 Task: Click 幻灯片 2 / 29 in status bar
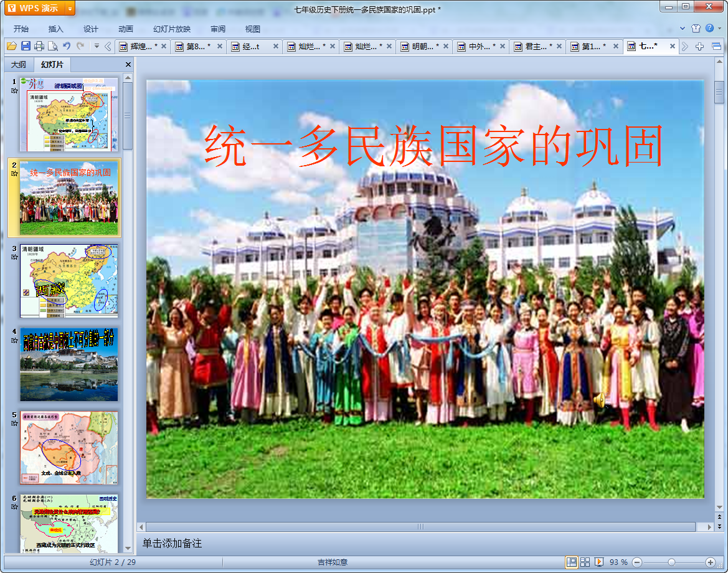(113, 562)
